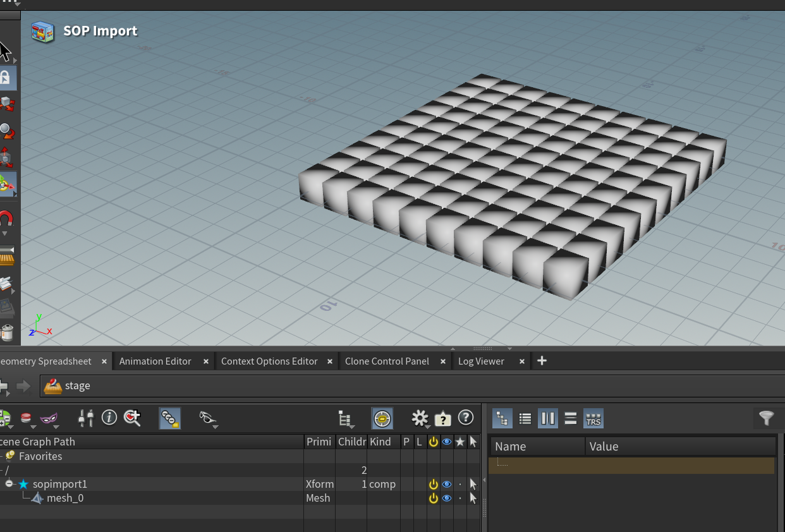Hide mesh_0 using its eye visibility toggle
This screenshot has width=785, height=532.
click(x=447, y=498)
